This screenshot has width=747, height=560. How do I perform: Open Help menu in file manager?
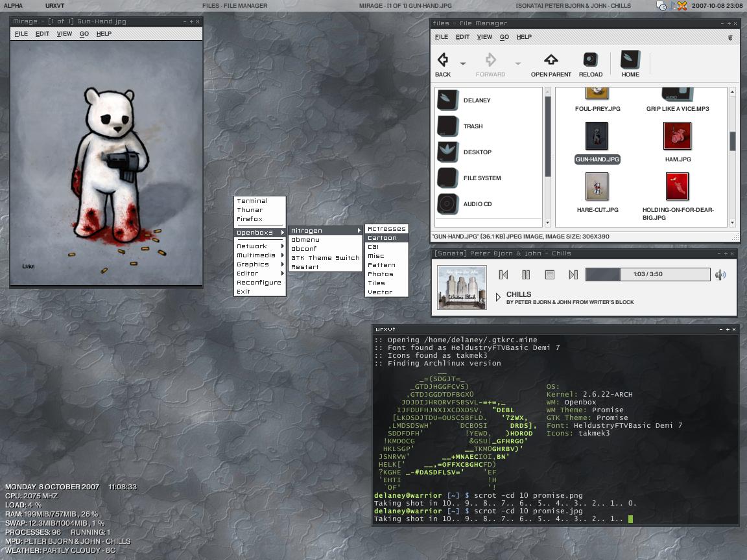(x=524, y=37)
